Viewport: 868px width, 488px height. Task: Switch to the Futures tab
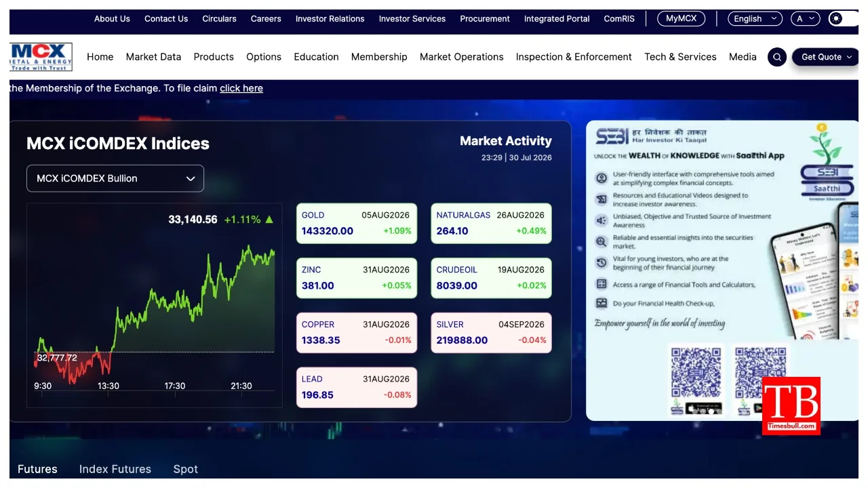[37, 469]
